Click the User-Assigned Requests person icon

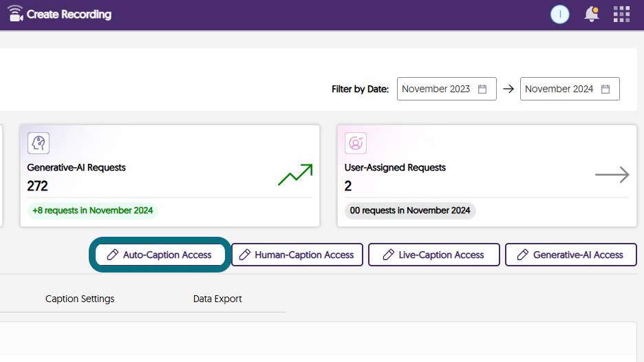click(356, 143)
